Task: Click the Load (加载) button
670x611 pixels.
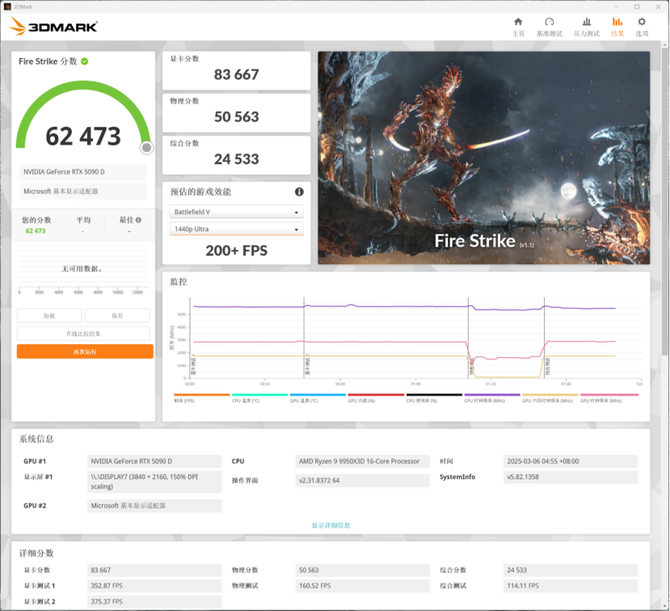Action: pos(49,315)
